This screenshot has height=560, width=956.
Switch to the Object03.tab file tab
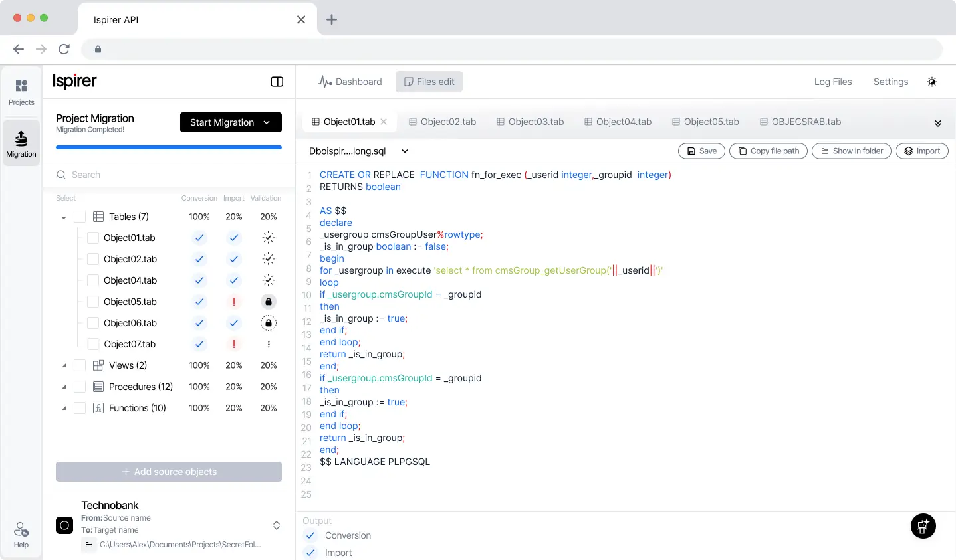(x=530, y=122)
